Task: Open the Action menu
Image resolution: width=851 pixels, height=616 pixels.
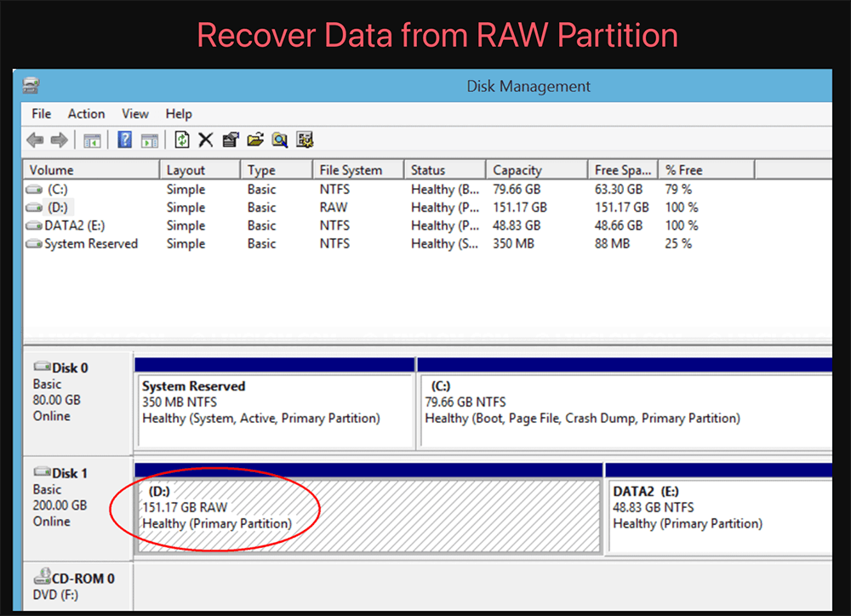Action: tap(86, 113)
